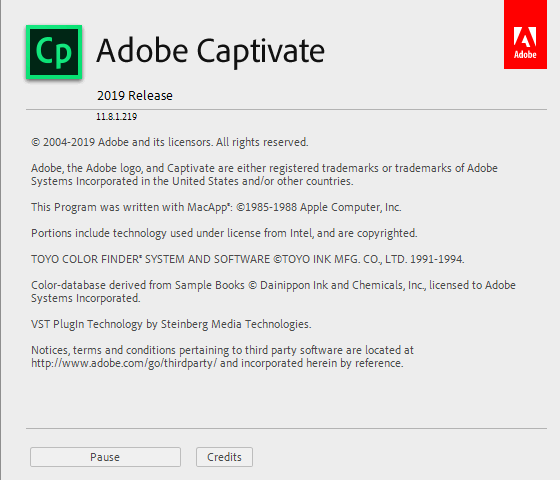Click the Intel technology license line
The width and height of the screenshot is (560, 480).
[224, 233]
